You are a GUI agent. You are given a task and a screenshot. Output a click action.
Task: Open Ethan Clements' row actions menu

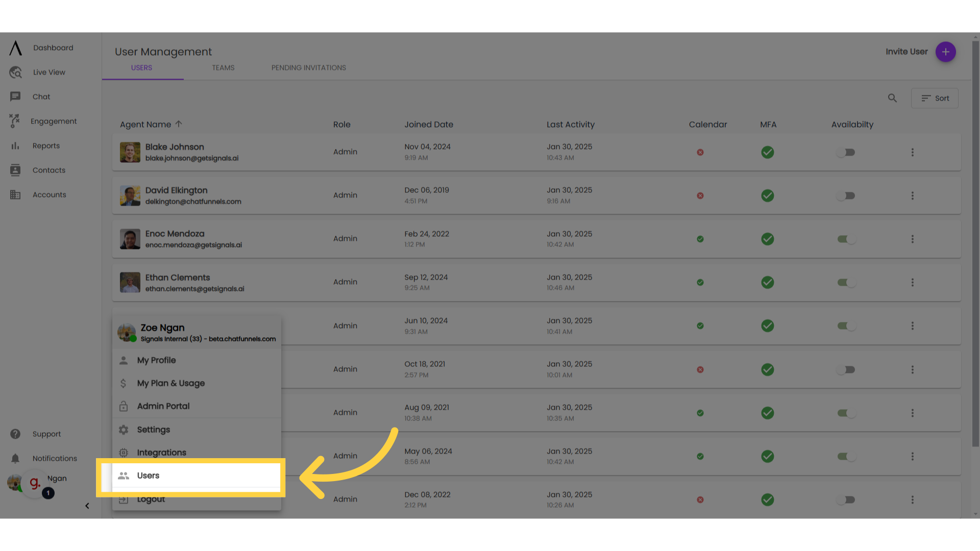(x=912, y=282)
